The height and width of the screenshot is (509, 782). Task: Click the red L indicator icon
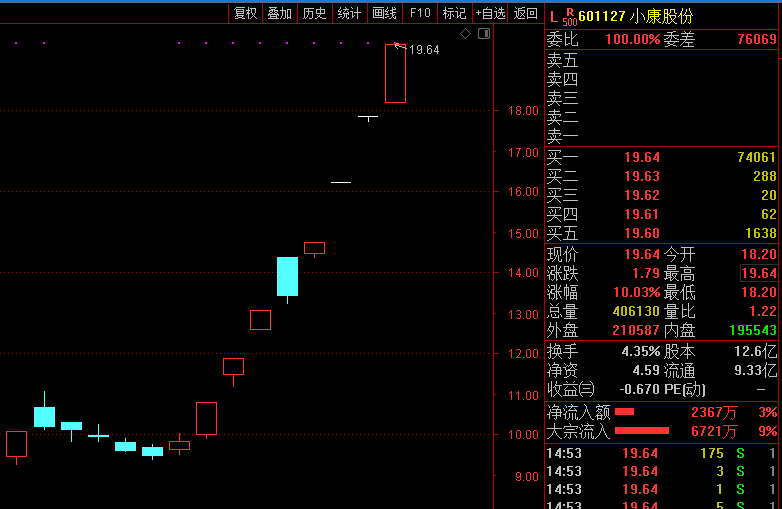[x=553, y=17]
